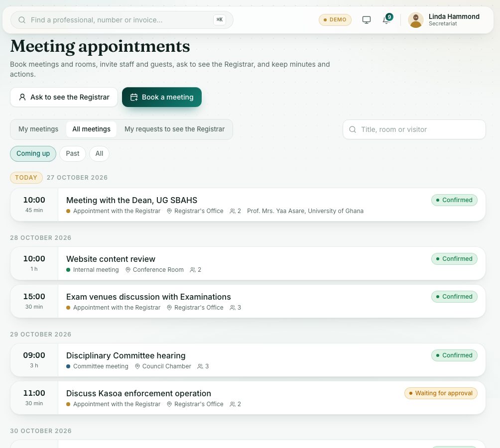Image resolution: width=500 pixels, height=448 pixels.
Task: Click the ⌘K shortcut badge
Action: pos(220,20)
